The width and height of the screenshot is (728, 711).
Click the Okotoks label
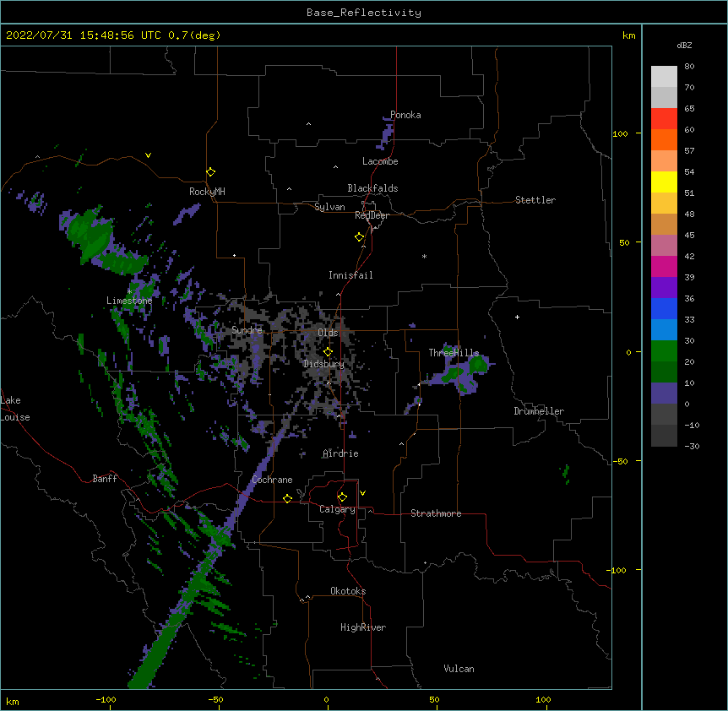coord(348,591)
